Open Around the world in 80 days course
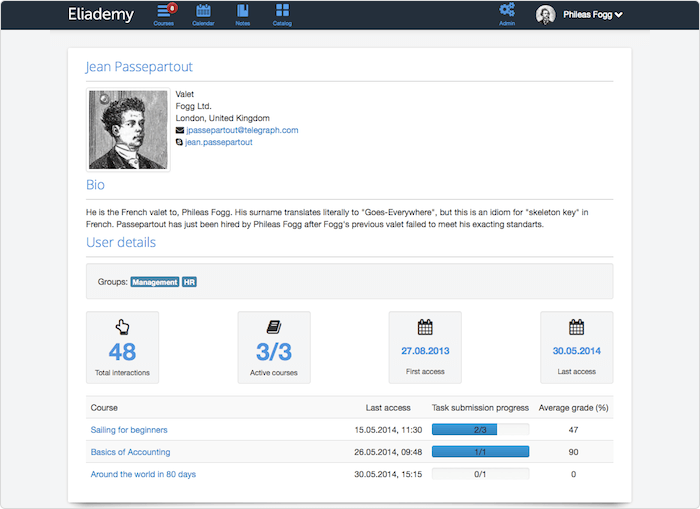This screenshot has height=509, width=700. (x=143, y=474)
